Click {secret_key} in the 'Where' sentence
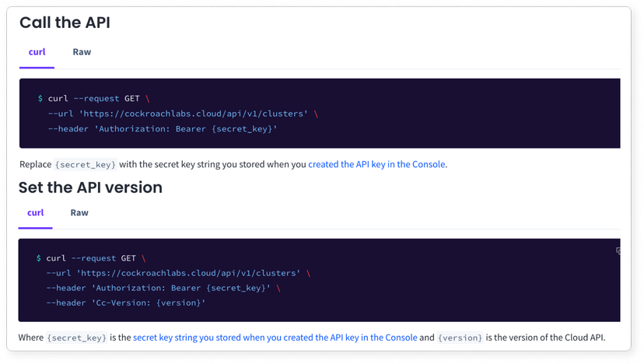644x364 pixels. tap(76, 338)
